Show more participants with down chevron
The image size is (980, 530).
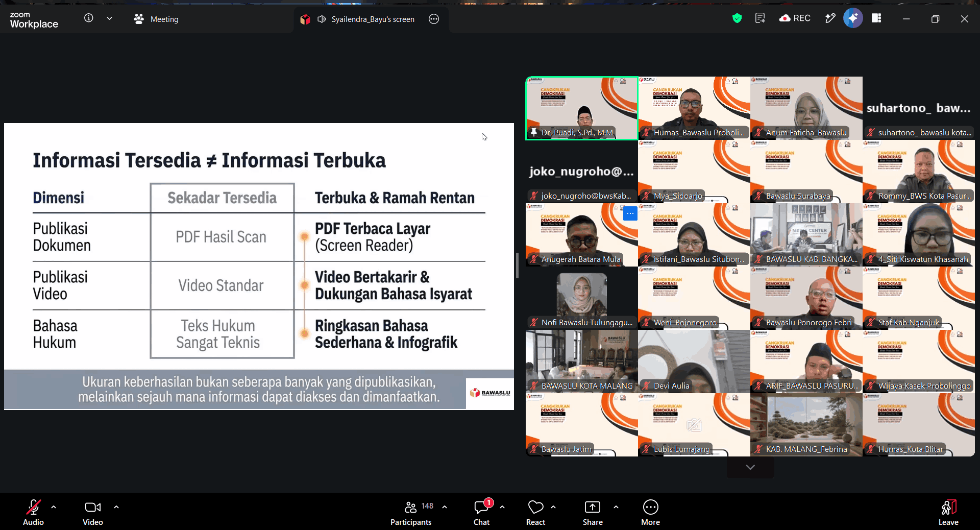(750, 467)
